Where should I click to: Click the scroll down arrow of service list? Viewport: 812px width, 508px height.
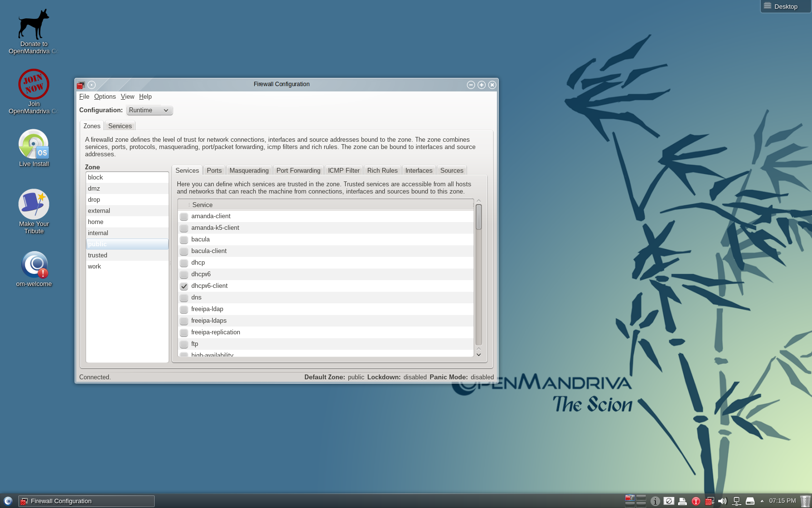click(478, 355)
